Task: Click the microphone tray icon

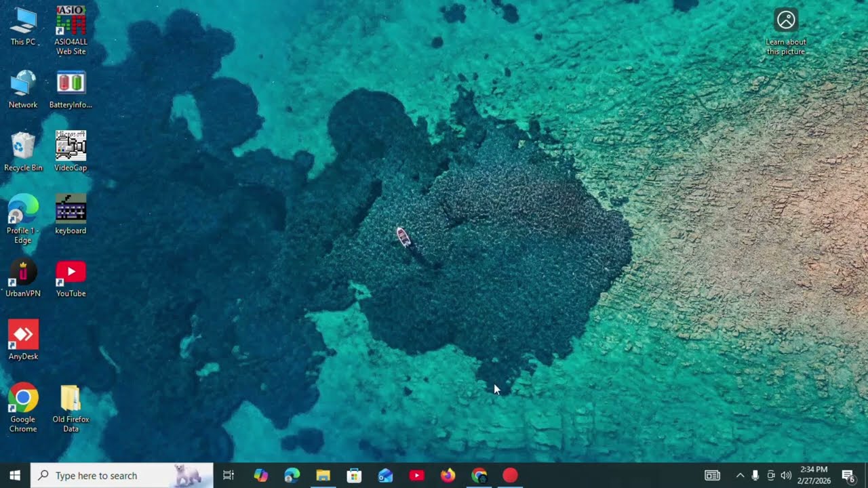Action: click(755, 475)
